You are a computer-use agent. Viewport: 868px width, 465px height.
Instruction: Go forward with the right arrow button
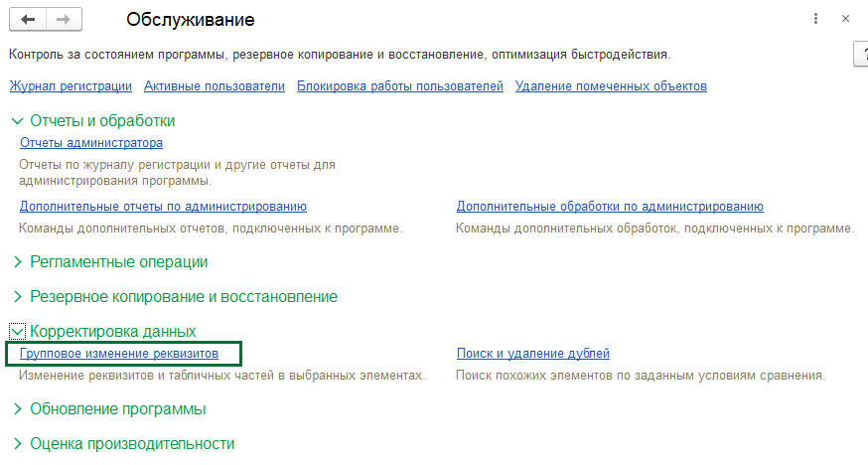(x=65, y=20)
